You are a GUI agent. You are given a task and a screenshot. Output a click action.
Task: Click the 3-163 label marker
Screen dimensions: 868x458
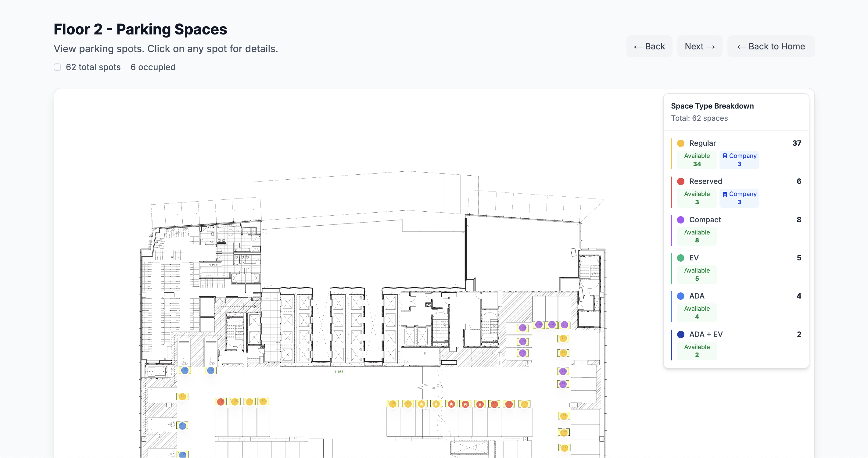339,372
